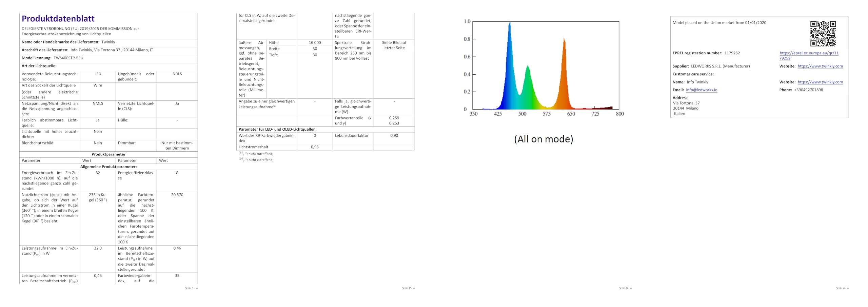Click the "800" x-axis label on the chart
The height and width of the screenshot is (307, 868).
619,114
